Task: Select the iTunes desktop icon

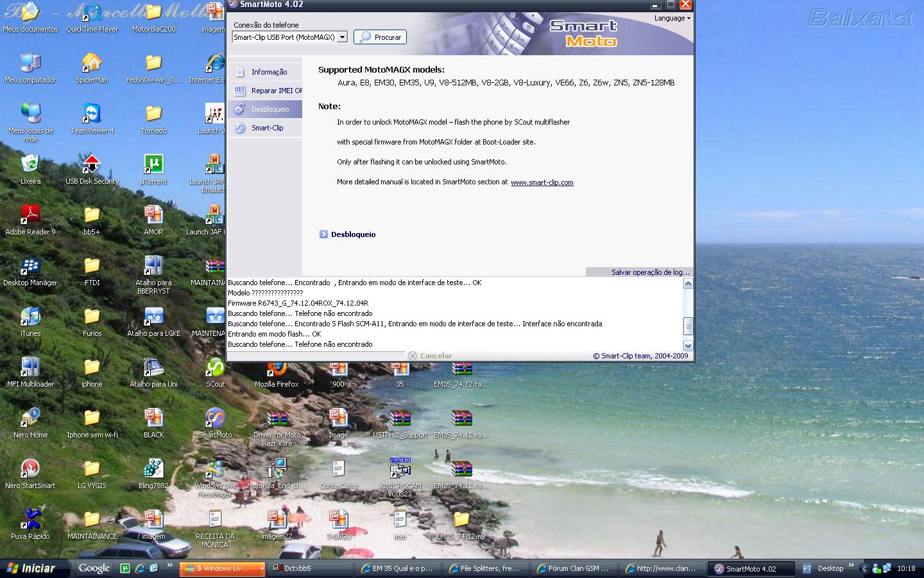Action: click(x=30, y=322)
